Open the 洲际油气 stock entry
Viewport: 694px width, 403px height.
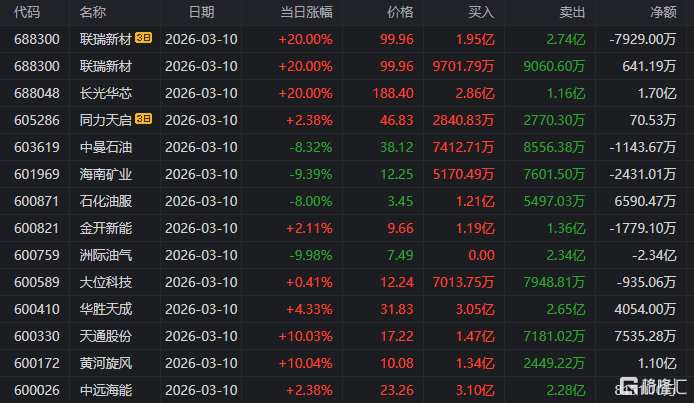coord(105,255)
